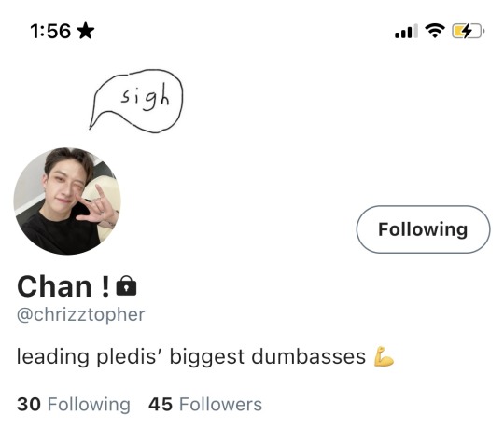Tap the charging battery icon
504x429 pixels.
pos(469,31)
